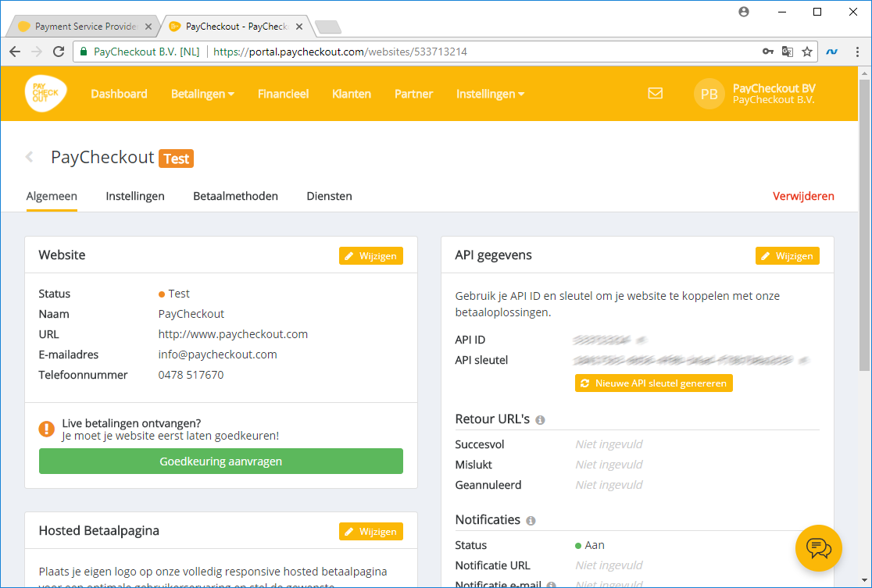Click the vertical page scrollbar
This screenshot has width=872, height=588.
coord(864,225)
